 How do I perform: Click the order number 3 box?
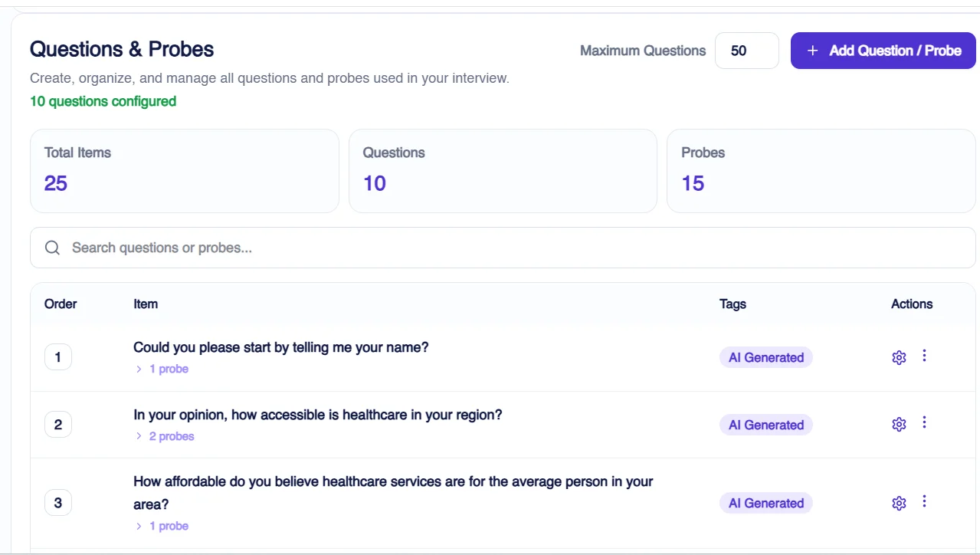pos(58,503)
